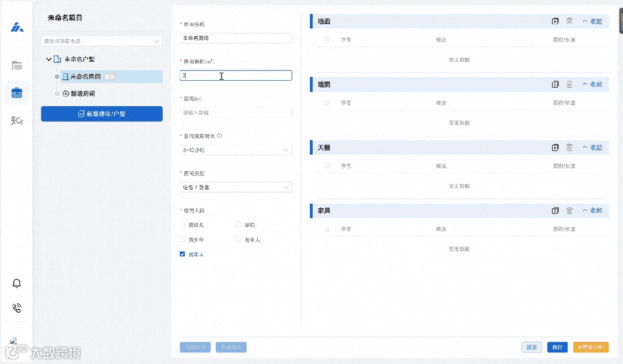Toggle select-all checkbox in 天棚 table

tap(326, 166)
